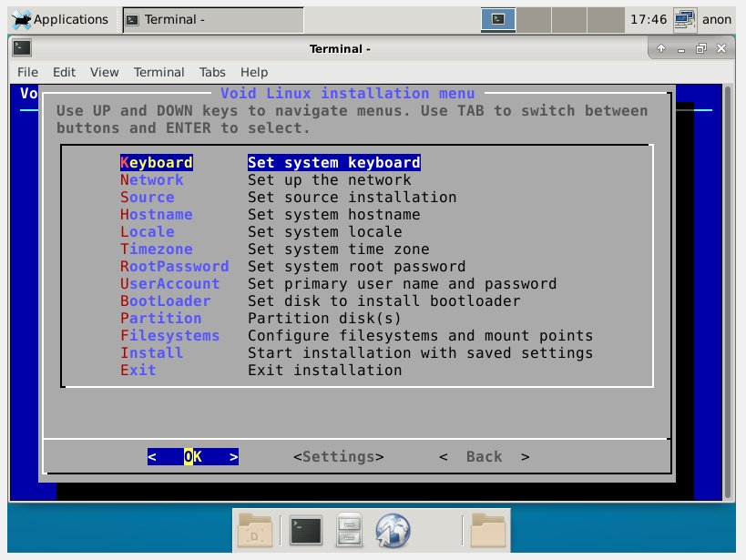Click the 'Set system hostname' description

coord(334,215)
